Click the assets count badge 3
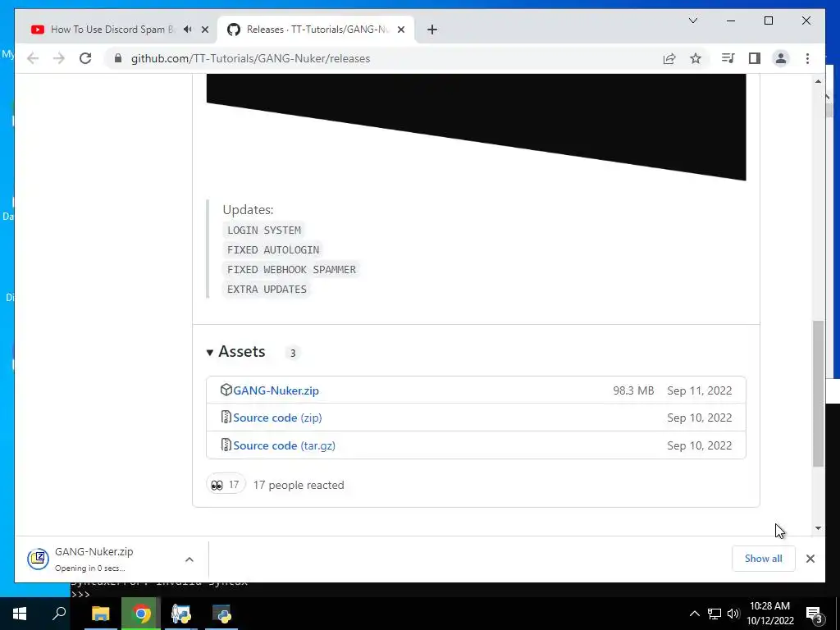Viewport: 840px width, 630px height. click(293, 353)
